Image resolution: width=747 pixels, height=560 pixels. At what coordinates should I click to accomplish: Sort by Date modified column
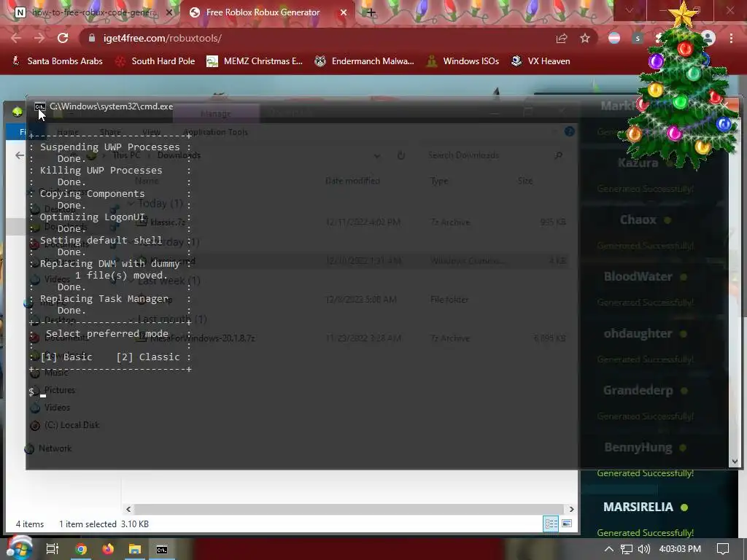coord(352,181)
